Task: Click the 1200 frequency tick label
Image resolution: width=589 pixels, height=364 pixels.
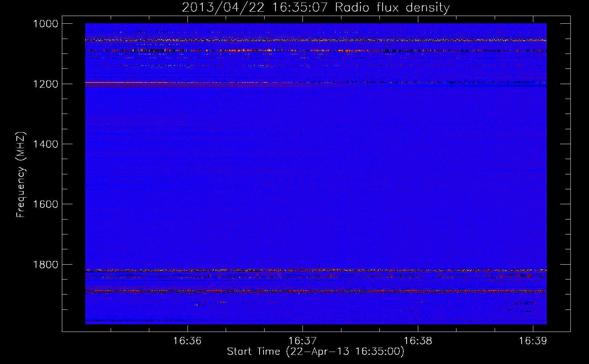Action: pyautogui.click(x=46, y=84)
